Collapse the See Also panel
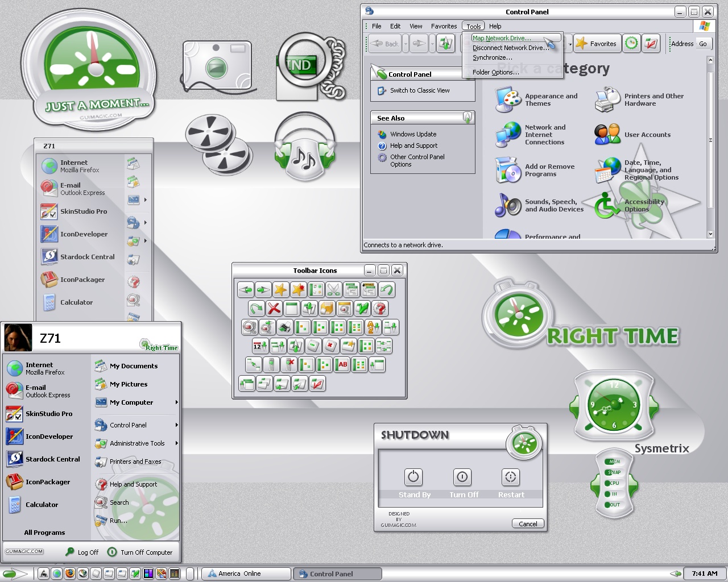Viewport: 728px width, 582px height. tap(468, 118)
